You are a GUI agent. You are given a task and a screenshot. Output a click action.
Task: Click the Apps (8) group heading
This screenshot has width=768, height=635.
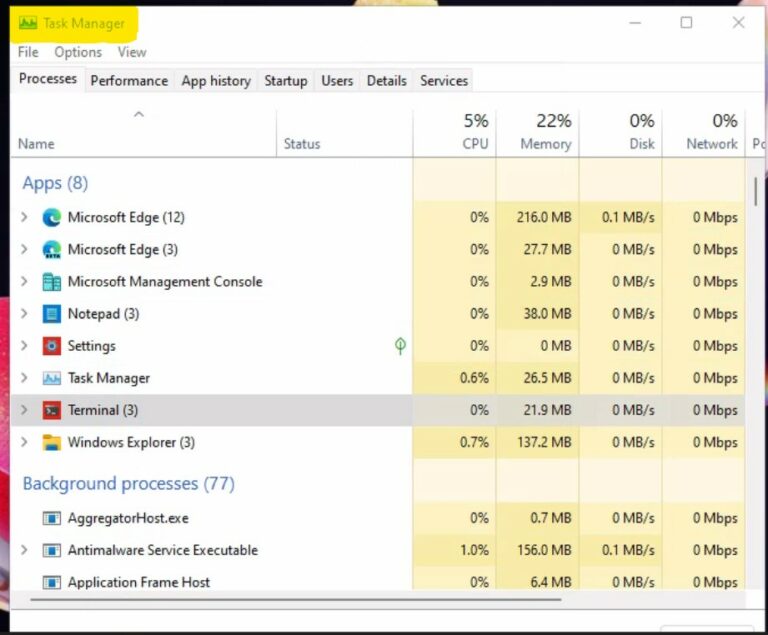tap(55, 183)
